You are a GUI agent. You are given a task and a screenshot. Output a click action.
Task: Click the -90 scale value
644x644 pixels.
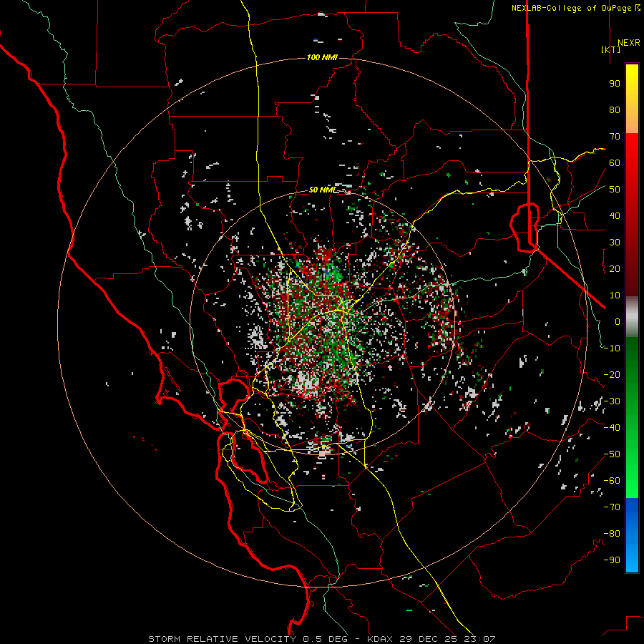pyautogui.click(x=612, y=560)
